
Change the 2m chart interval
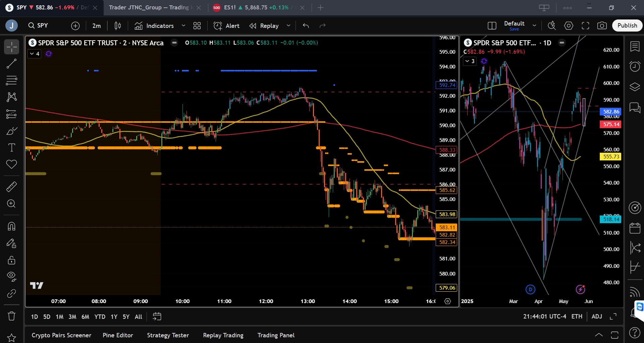(x=96, y=26)
